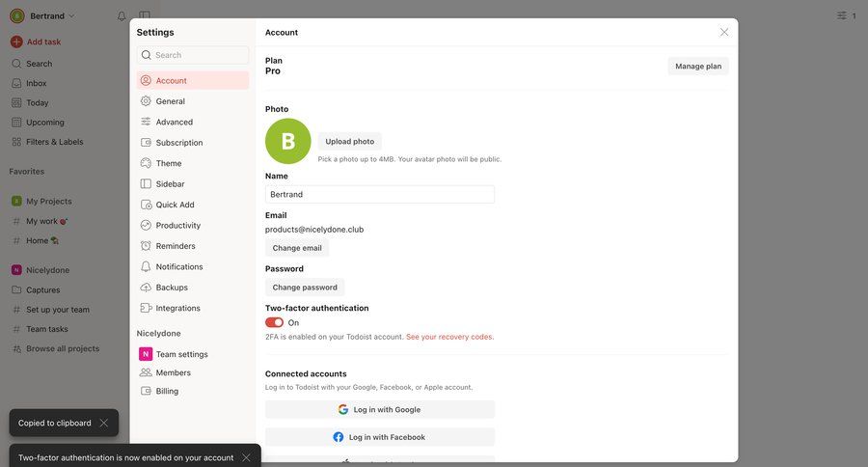Select General settings

pos(193,101)
